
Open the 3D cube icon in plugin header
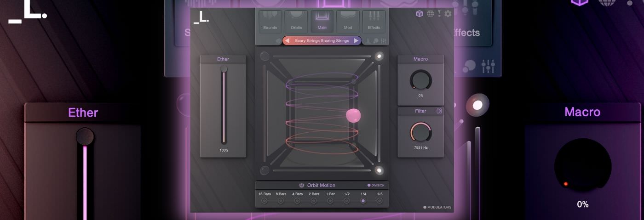(x=419, y=14)
